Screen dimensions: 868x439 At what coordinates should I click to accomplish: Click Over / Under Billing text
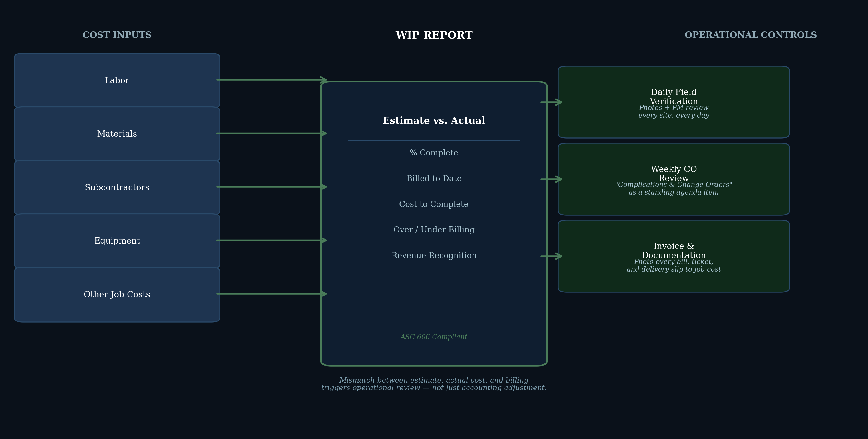[434, 230]
